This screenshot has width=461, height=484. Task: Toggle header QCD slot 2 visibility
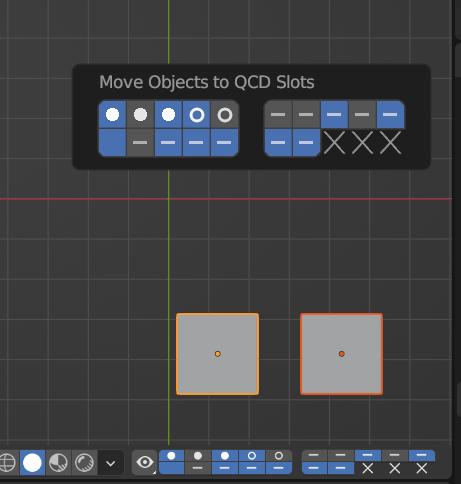pos(198,456)
